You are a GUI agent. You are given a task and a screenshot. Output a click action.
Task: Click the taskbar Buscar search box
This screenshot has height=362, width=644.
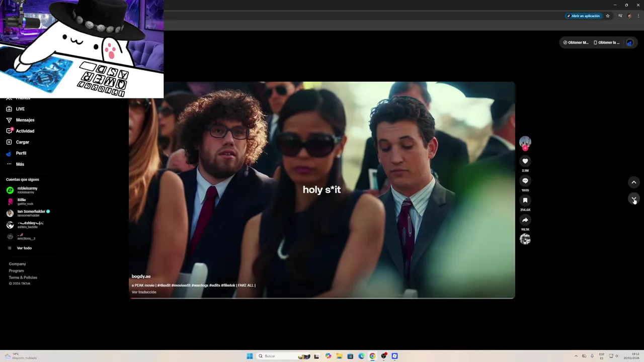coord(283,356)
